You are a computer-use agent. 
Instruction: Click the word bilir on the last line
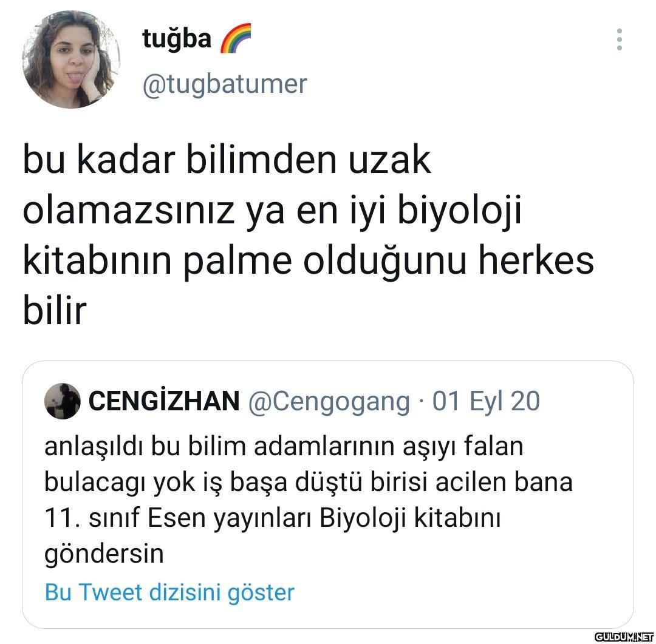coord(55,310)
